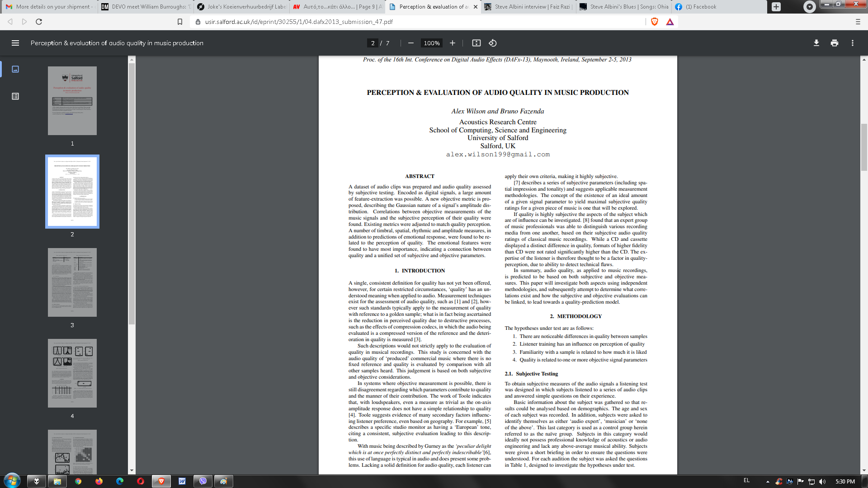The height and width of the screenshot is (488, 868).
Task: Click the fit to page icon
Action: [476, 43]
